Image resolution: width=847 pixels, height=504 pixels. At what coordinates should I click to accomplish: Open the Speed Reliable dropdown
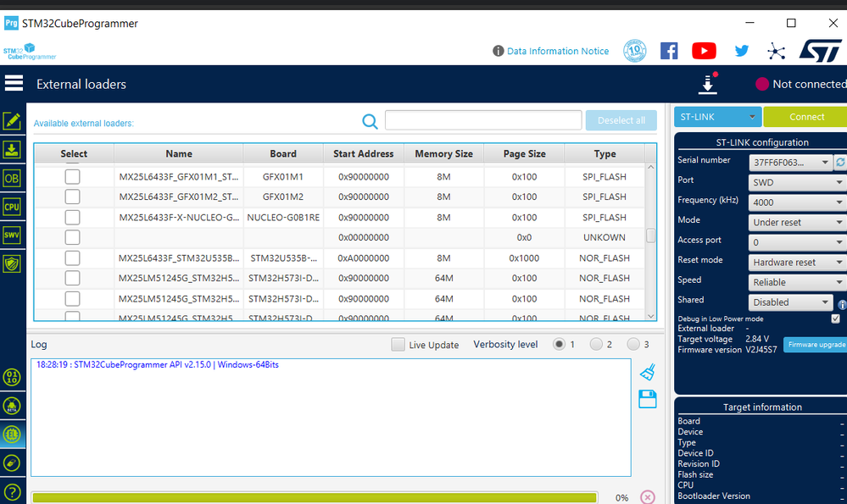(x=797, y=282)
